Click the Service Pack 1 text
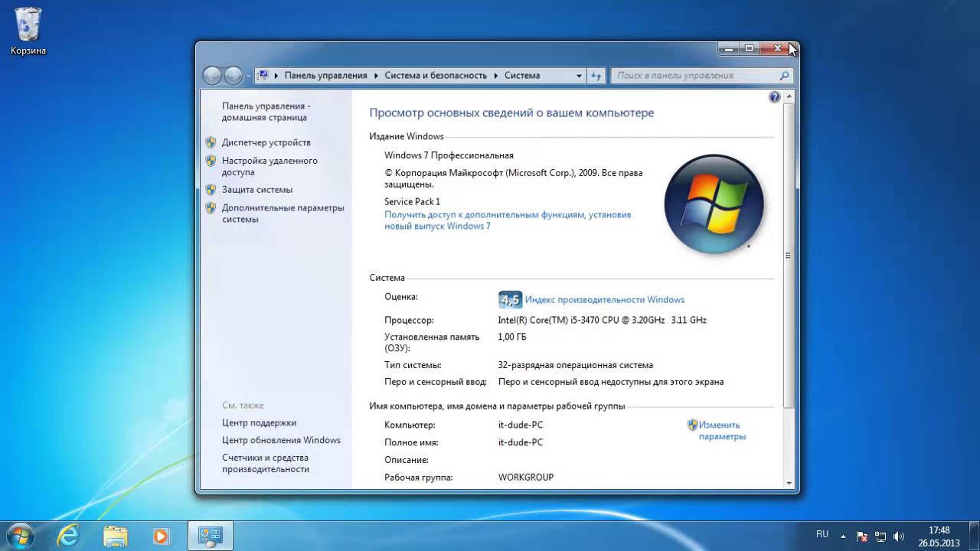Viewport: 980px width, 551px height. 412,201
